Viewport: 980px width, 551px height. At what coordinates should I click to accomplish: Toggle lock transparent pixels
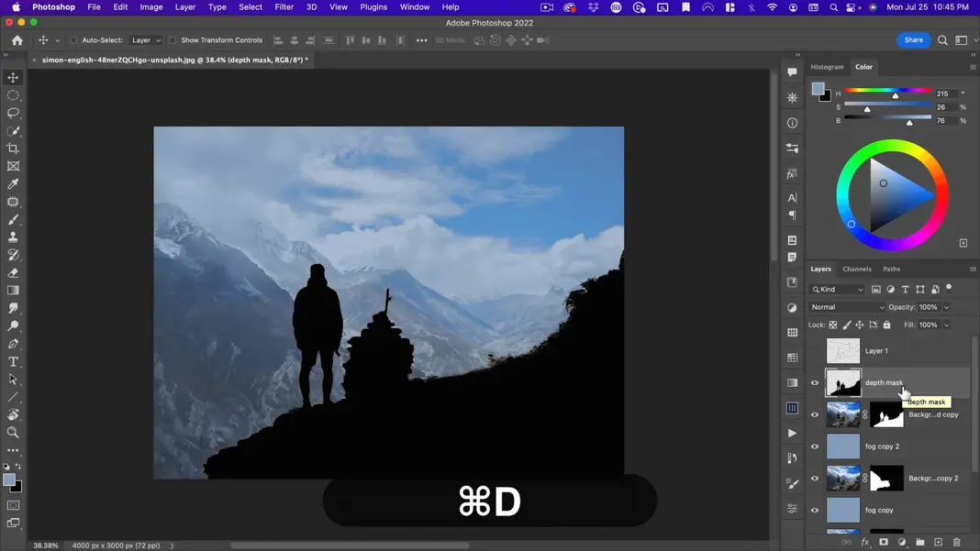833,325
